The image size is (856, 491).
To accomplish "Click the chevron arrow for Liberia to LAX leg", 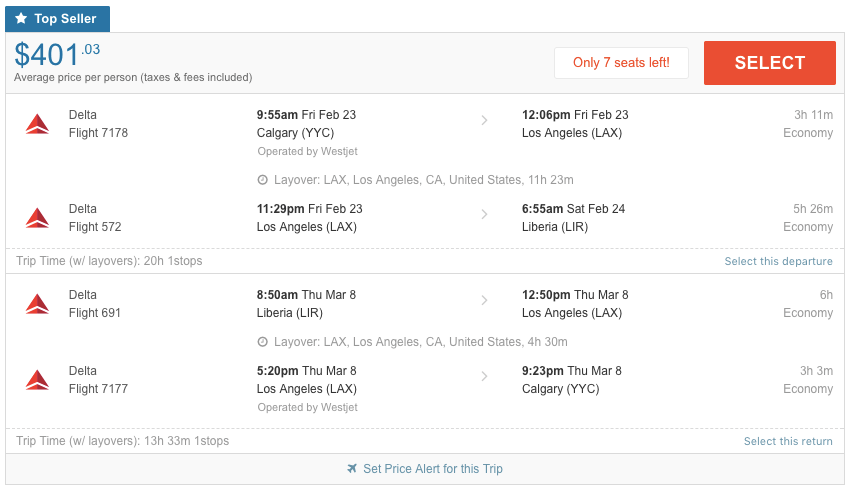I will [484, 300].
